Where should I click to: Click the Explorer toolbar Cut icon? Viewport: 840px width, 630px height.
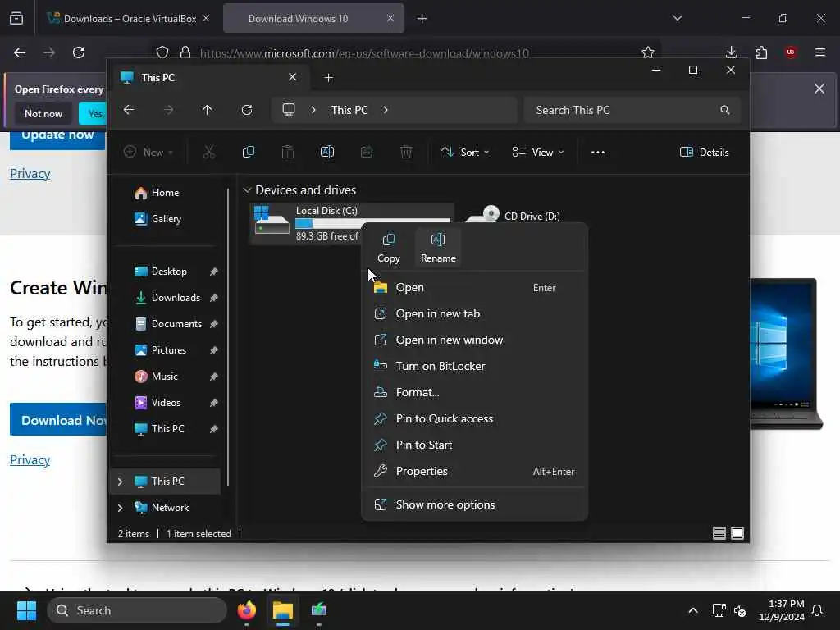tap(209, 153)
